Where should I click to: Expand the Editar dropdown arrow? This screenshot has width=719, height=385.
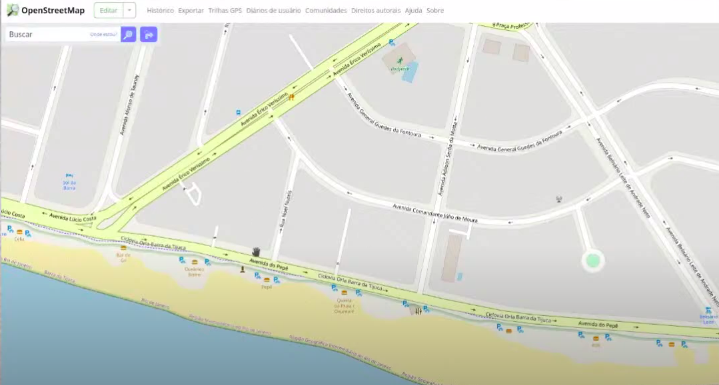tap(130, 11)
